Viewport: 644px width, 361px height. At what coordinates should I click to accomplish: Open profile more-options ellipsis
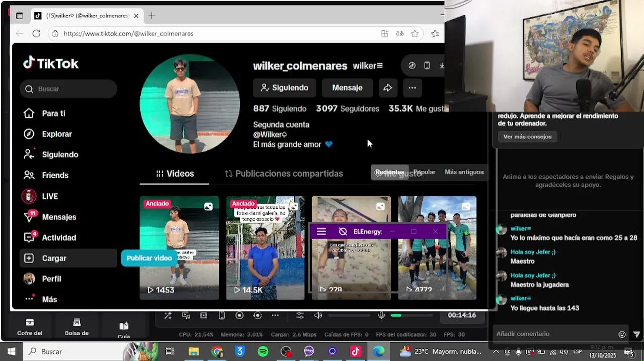(412, 88)
